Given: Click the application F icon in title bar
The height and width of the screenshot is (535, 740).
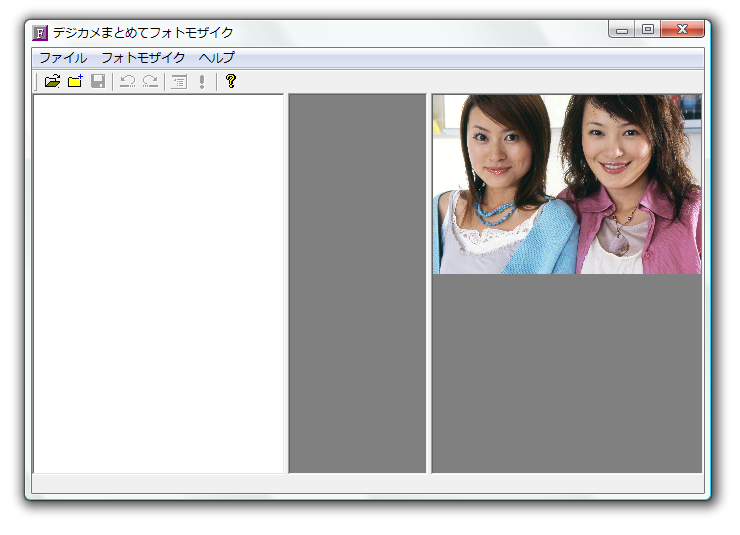Looking at the screenshot, I should coord(40,33).
